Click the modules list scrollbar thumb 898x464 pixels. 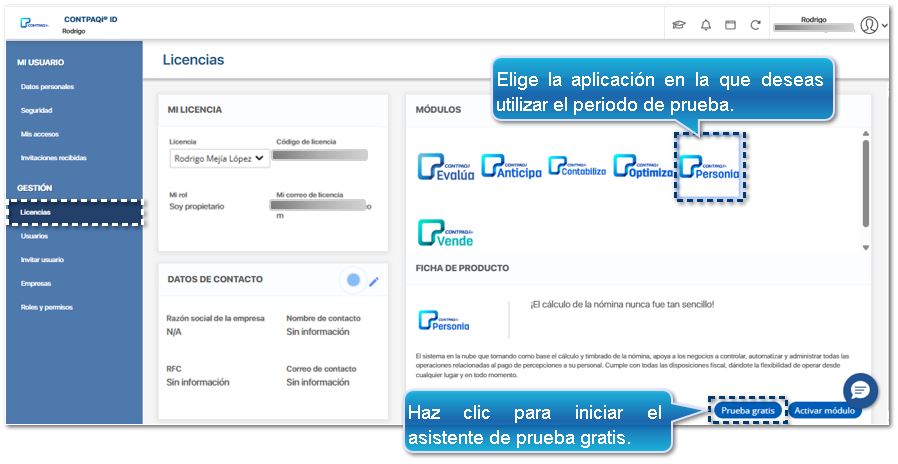(866, 183)
